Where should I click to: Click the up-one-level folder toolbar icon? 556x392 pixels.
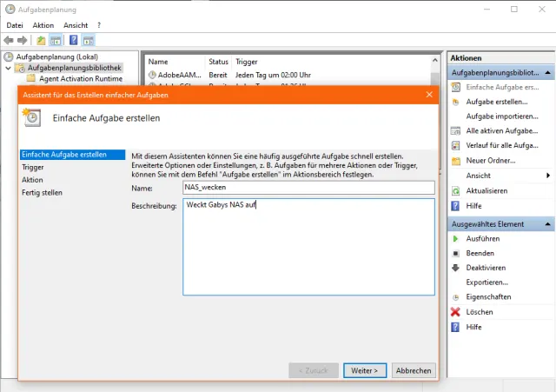(41, 40)
